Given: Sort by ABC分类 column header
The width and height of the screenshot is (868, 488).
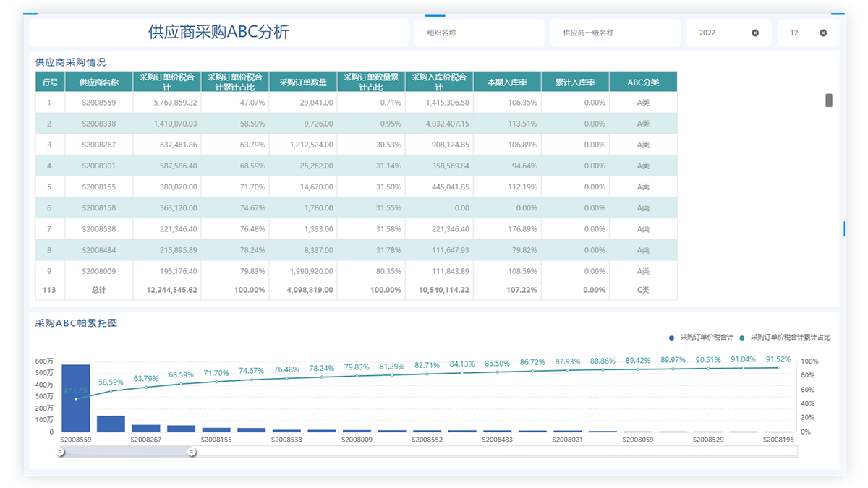Looking at the screenshot, I should (x=643, y=82).
